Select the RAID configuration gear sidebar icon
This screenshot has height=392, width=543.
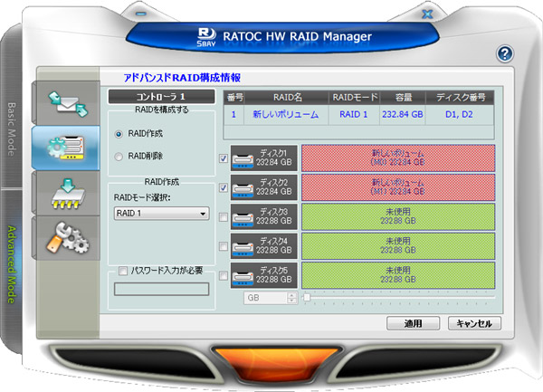click(66, 148)
